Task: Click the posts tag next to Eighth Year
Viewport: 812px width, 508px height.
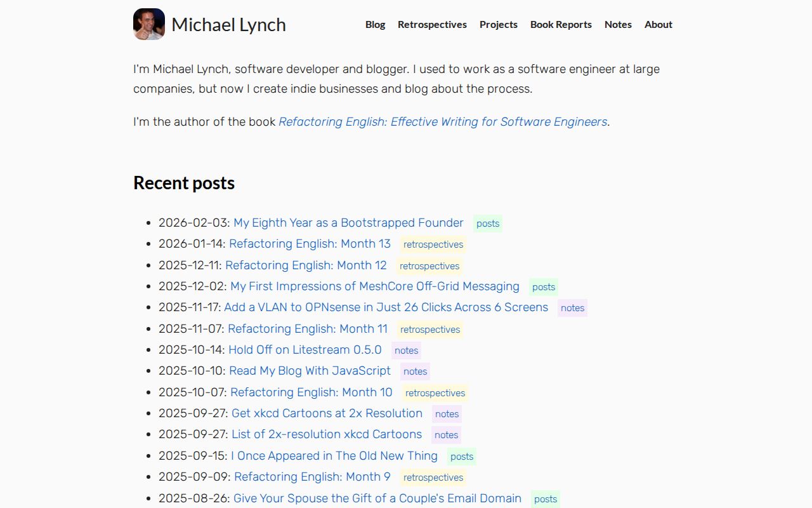Action: point(487,224)
